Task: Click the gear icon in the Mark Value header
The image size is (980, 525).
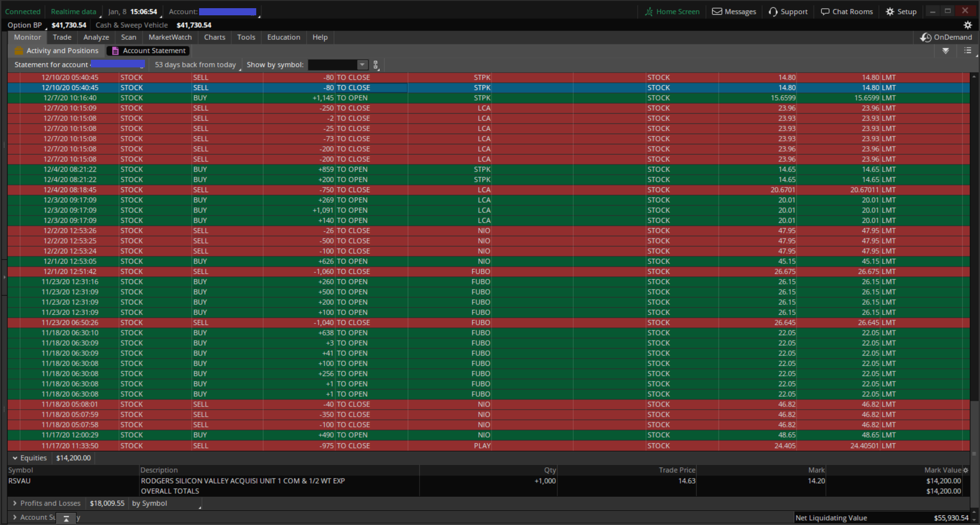Action: (x=965, y=470)
